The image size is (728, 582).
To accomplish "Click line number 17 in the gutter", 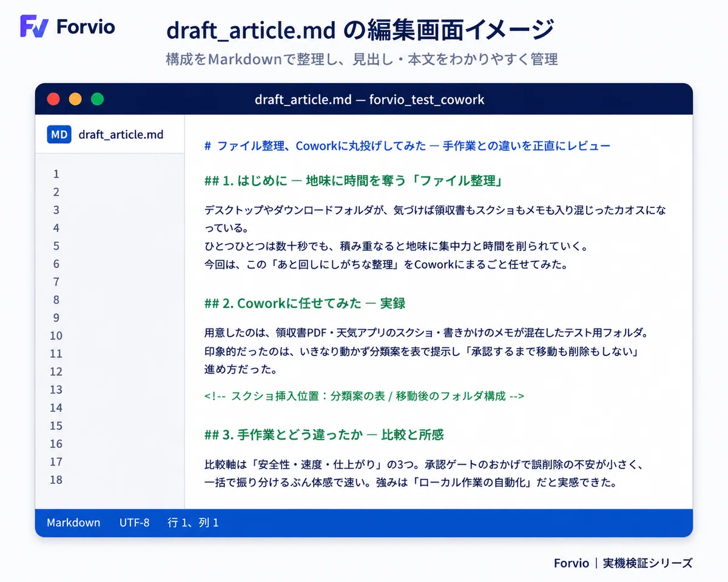I will point(56,461).
